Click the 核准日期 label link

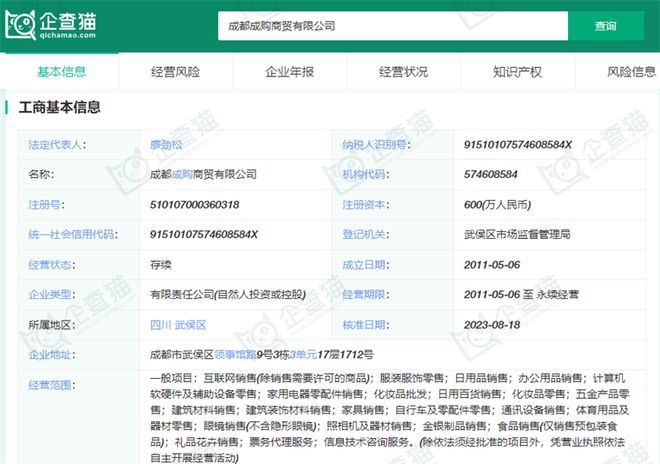pos(366,325)
